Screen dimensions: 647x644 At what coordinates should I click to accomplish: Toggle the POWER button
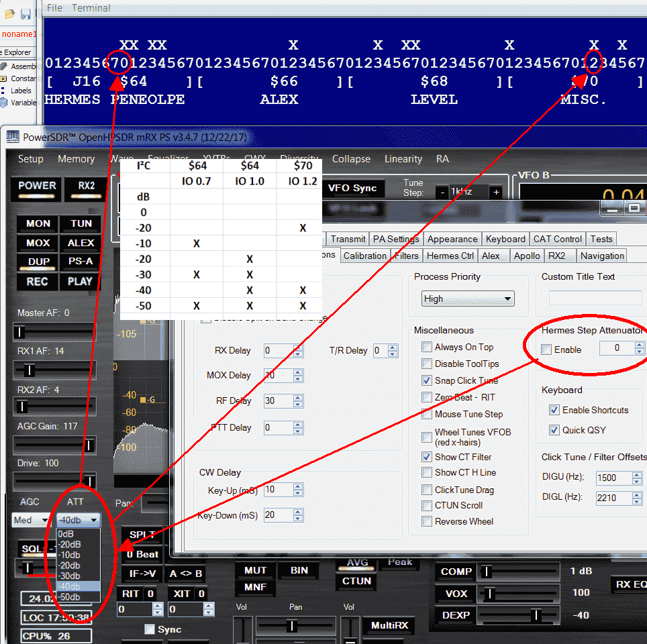(37, 189)
